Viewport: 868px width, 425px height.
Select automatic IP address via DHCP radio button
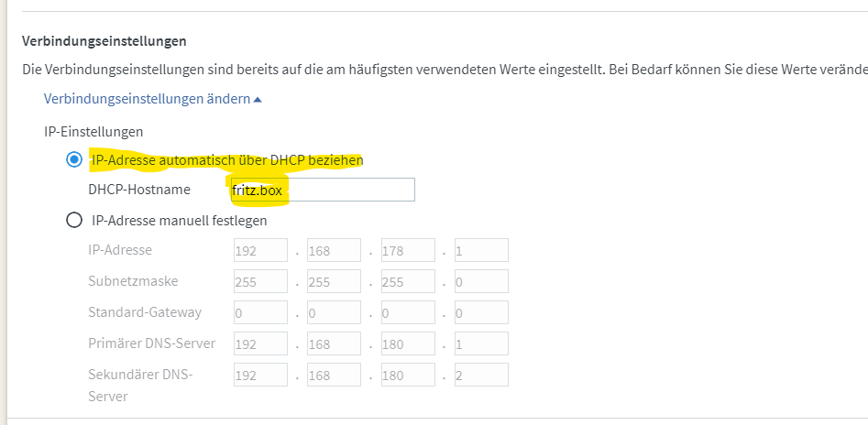point(74,159)
